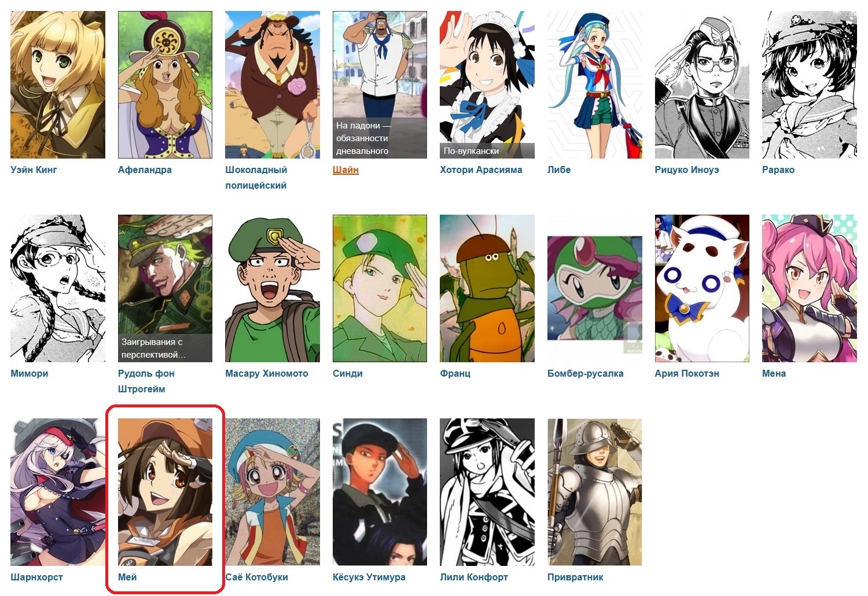Click the Рицуко Иноуэ manga thumbnail
868x596 pixels.
[702, 84]
